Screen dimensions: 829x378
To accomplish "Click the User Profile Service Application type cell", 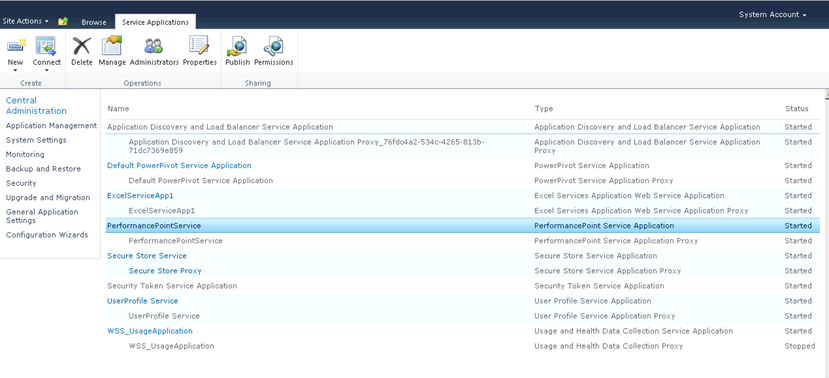I will [593, 301].
